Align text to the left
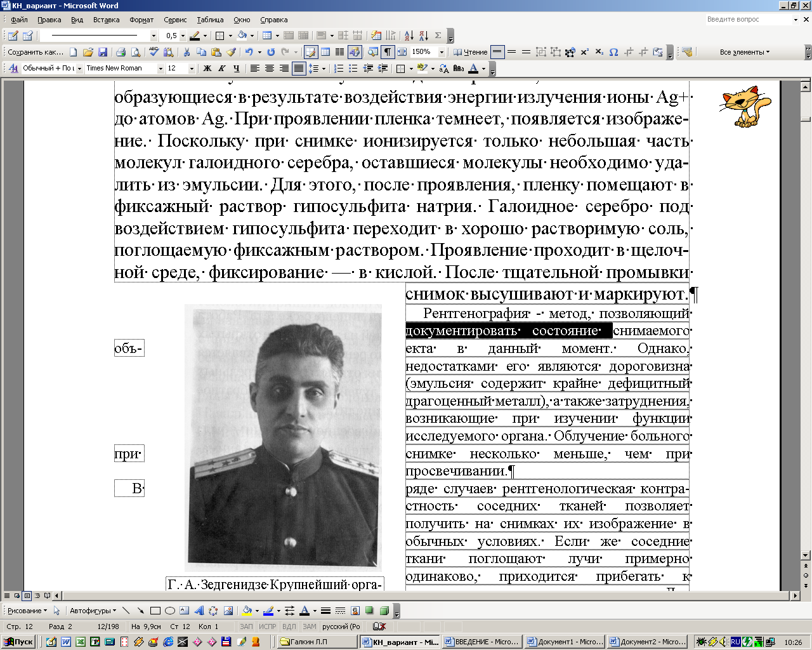The width and height of the screenshot is (812, 650). coord(254,68)
